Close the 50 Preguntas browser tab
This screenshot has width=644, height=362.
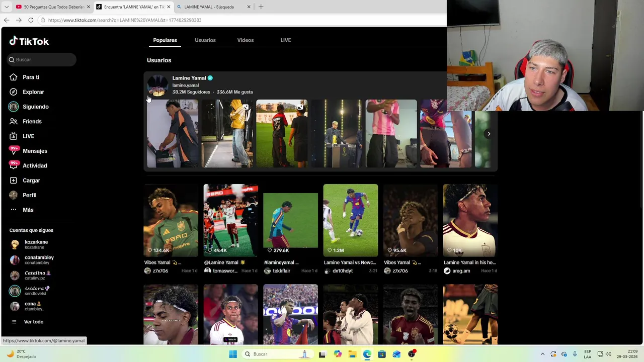pos(88,7)
